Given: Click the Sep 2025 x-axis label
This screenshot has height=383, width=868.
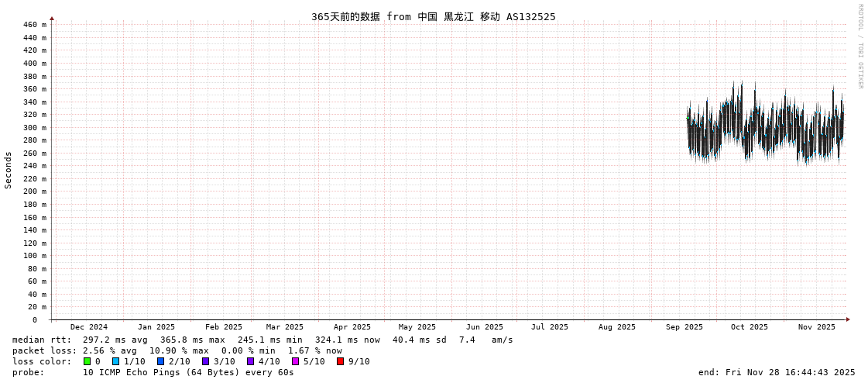Looking at the screenshot, I should pyautogui.click(x=684, y=327).
